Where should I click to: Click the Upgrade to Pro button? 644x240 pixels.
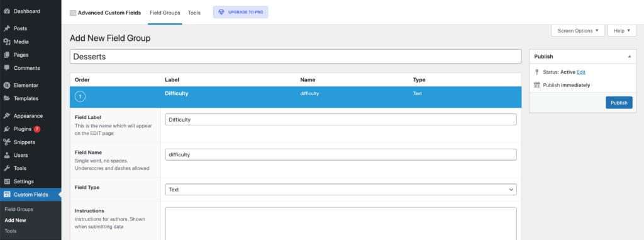click(x=241, y=13)
